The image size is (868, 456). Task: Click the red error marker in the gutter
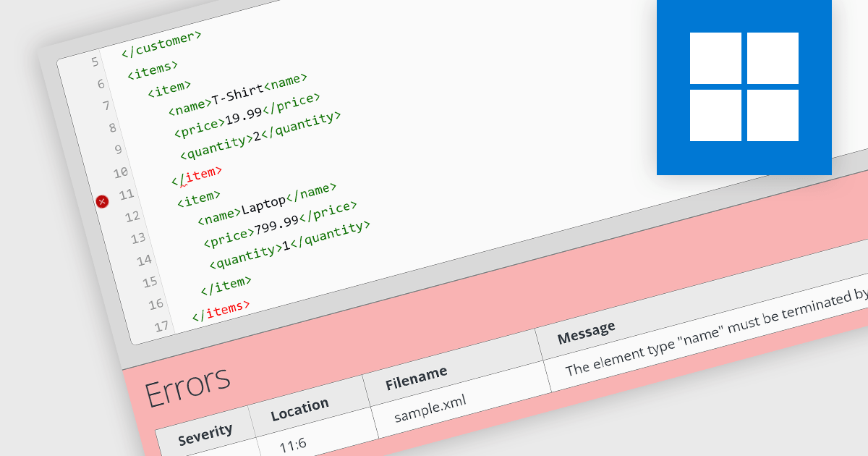102,202
